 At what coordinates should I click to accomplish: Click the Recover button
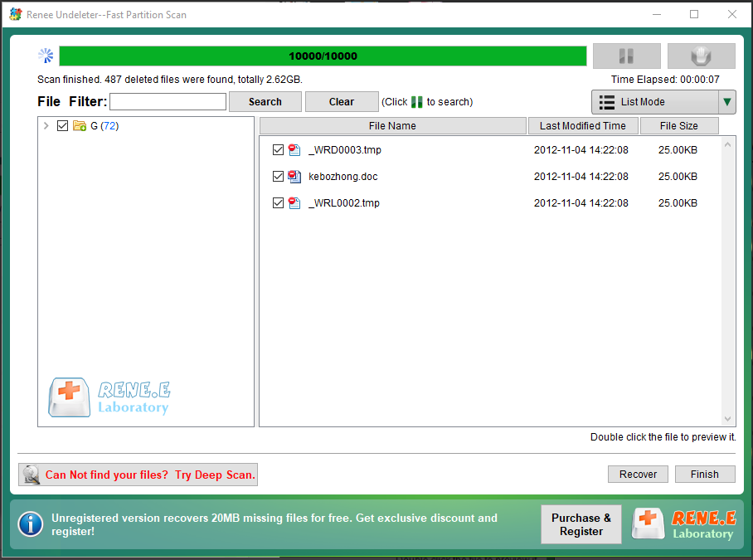(638, 475)
